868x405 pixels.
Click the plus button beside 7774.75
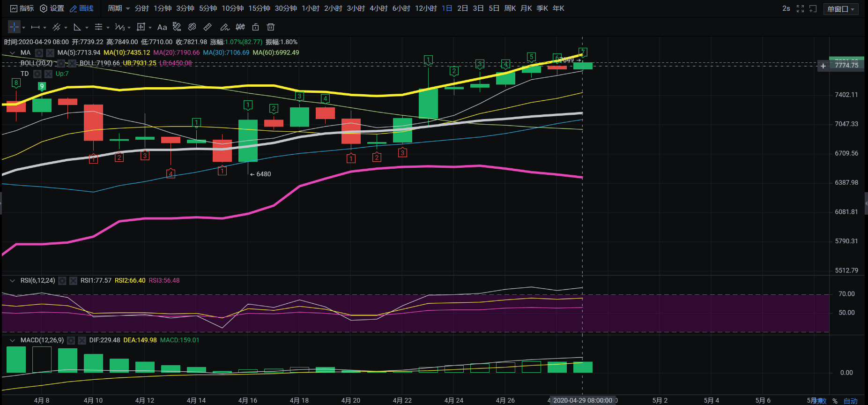point(823,66)
